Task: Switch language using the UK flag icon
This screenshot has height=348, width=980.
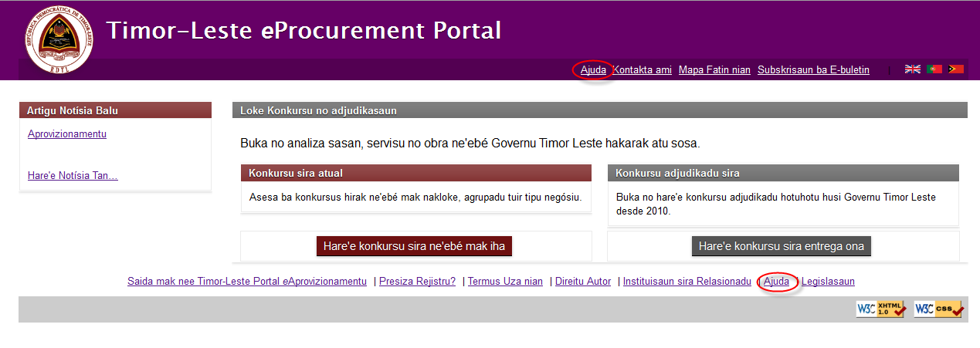Action: [913, 69]
